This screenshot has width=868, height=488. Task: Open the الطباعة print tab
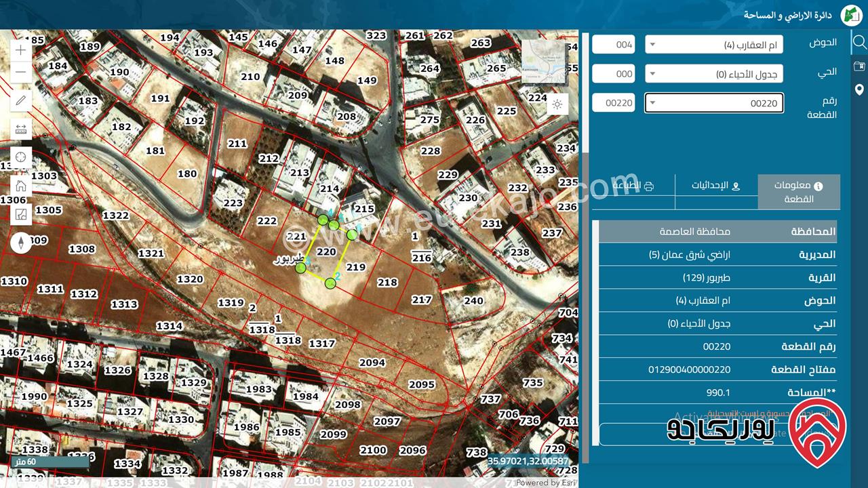633,186
